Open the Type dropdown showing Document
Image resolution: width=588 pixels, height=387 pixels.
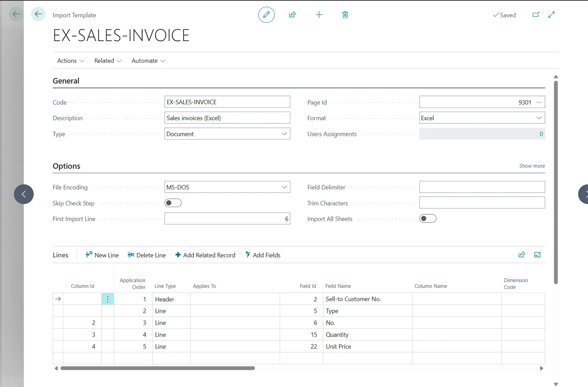(x=227, y=134)
